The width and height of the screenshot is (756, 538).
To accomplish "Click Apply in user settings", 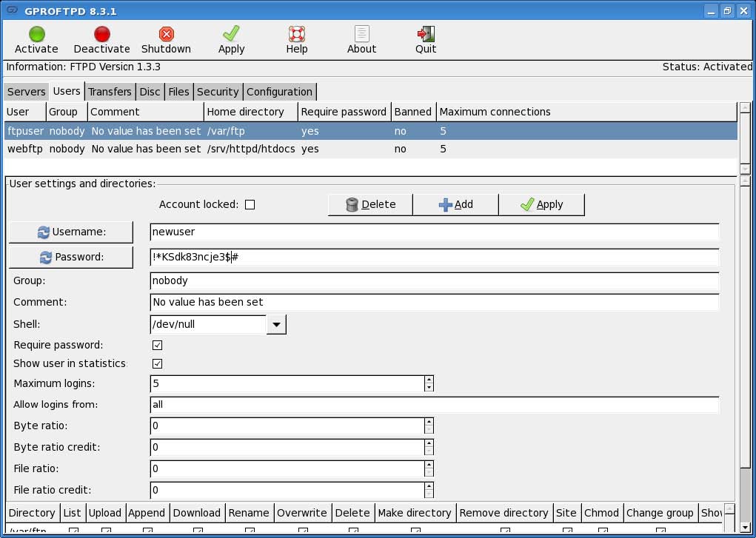I will pos(541,204).
